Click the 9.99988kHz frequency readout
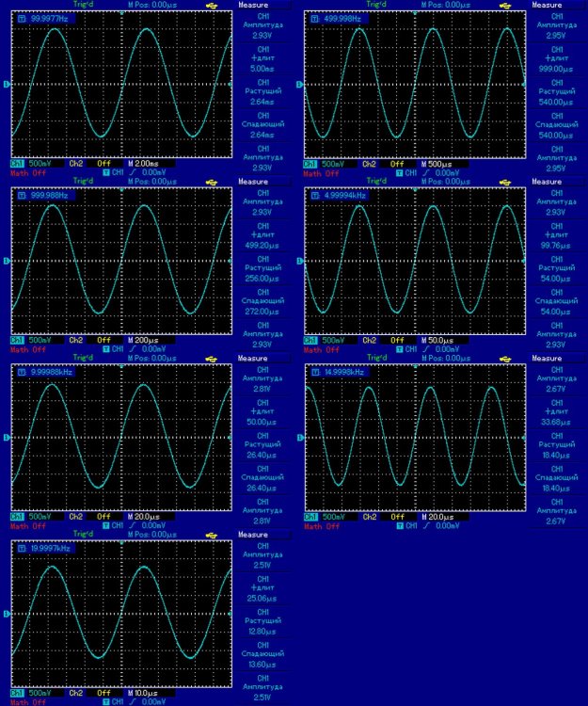The height and width of the screenshot is (706, 588). (x=52, y=371)
